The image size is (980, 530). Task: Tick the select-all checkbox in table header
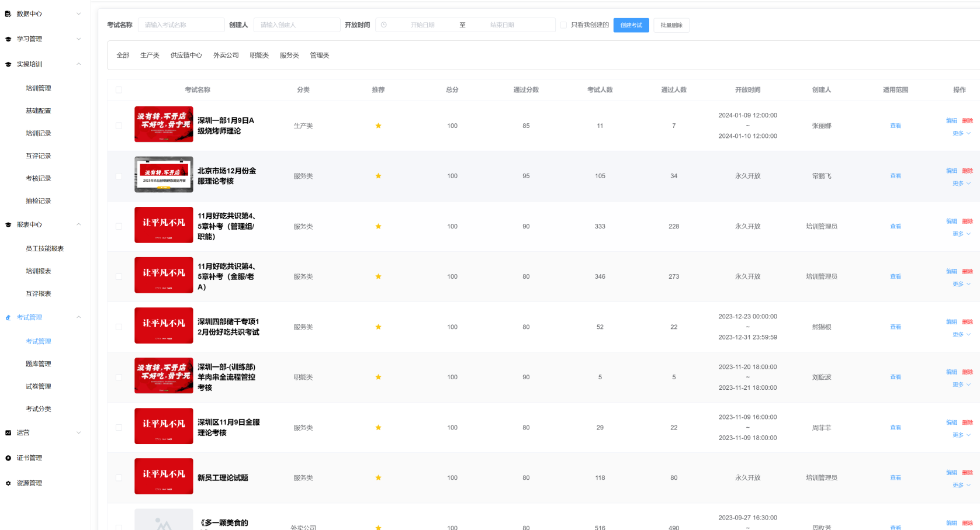pyautogui.click(x=119, y=90)
